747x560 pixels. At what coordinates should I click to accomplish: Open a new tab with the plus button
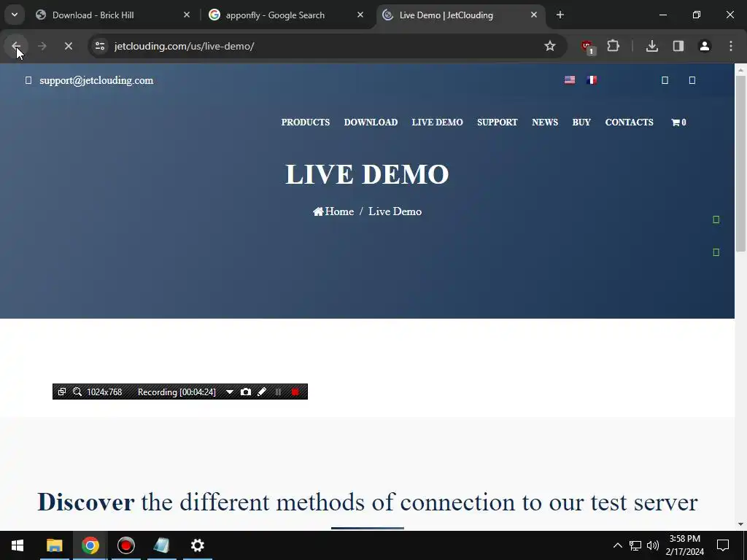tap(560, 15)
